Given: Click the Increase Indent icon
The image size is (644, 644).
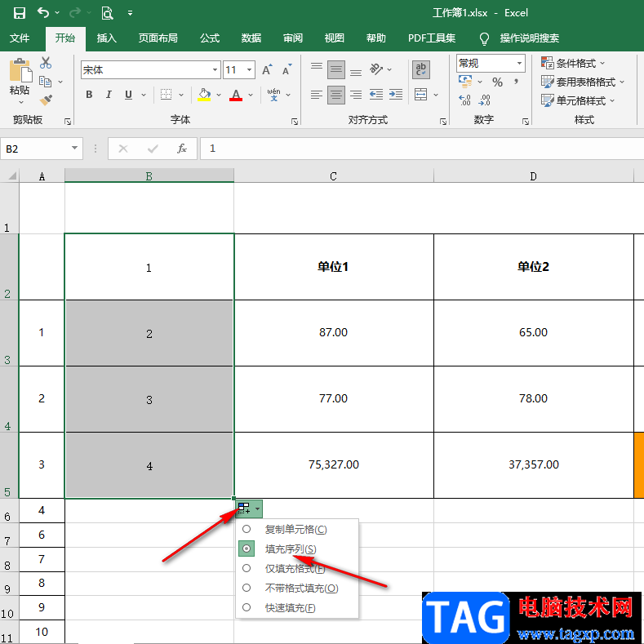Looking at the screenshot, I should point(396,95).
